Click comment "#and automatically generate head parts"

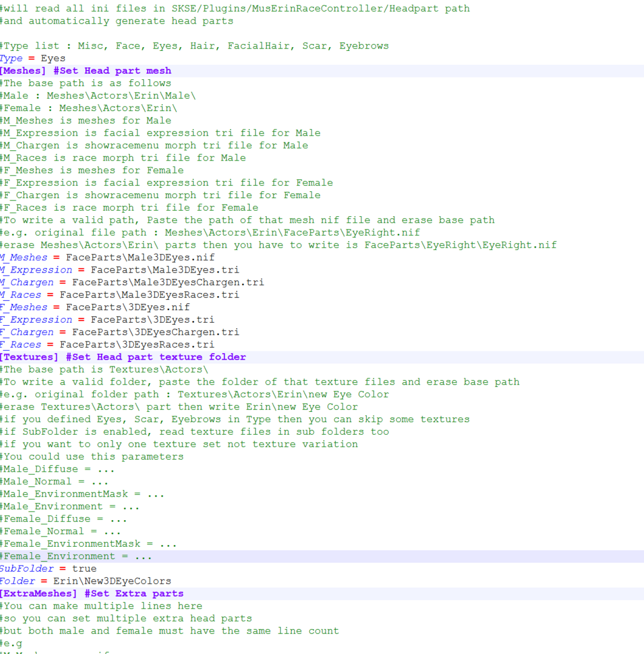pos(117,21)
